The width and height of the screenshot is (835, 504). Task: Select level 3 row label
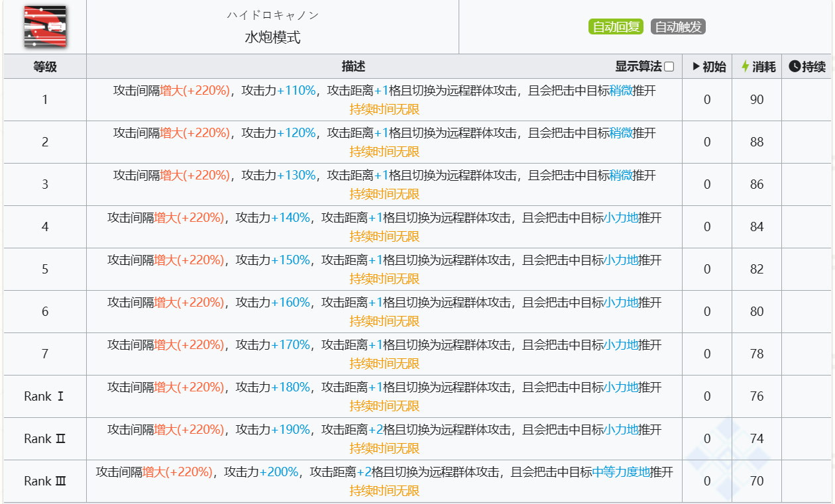(x=45, y=185)
